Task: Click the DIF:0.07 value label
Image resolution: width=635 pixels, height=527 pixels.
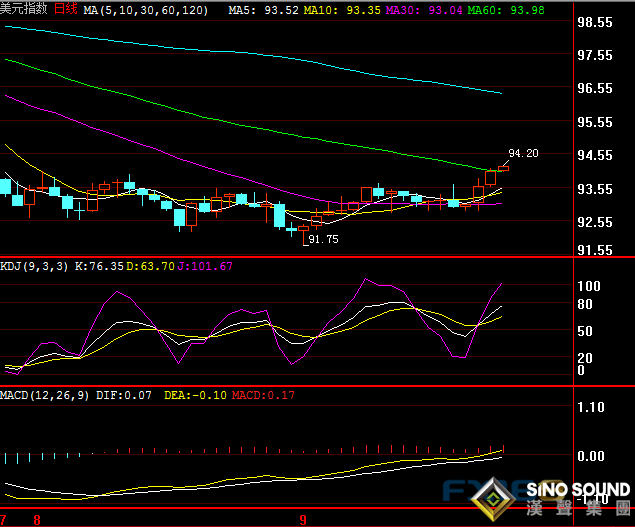Action: (124, 396)
